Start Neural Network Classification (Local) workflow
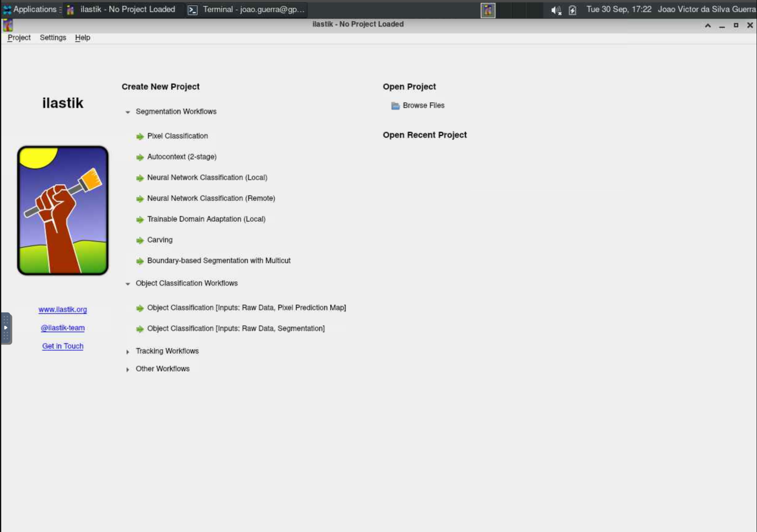Screen dimensions: 757x532 coord(207,178)
